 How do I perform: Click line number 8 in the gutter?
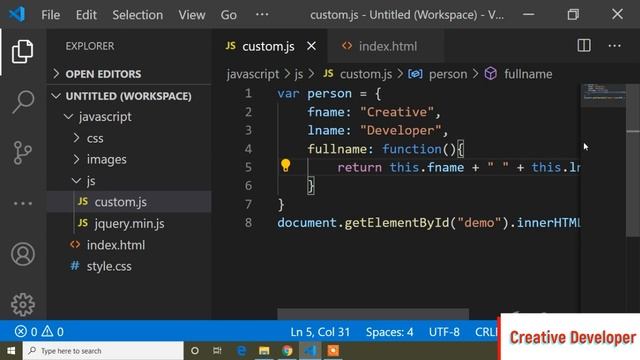pos(248,222)
